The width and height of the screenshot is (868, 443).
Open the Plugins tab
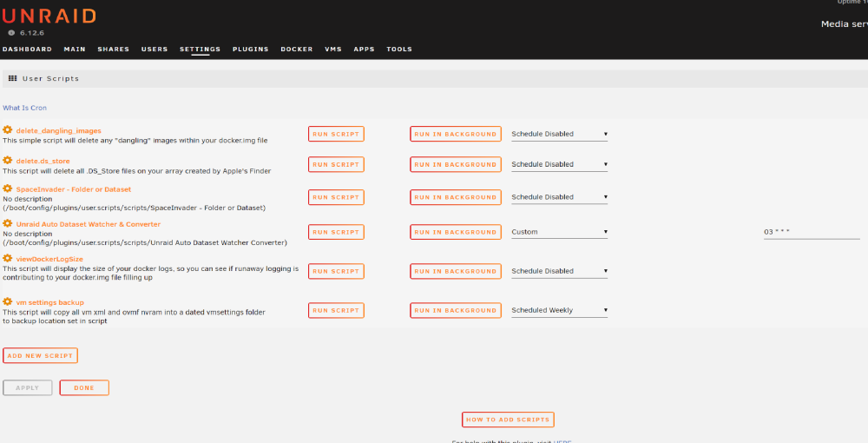pos(251,50)
